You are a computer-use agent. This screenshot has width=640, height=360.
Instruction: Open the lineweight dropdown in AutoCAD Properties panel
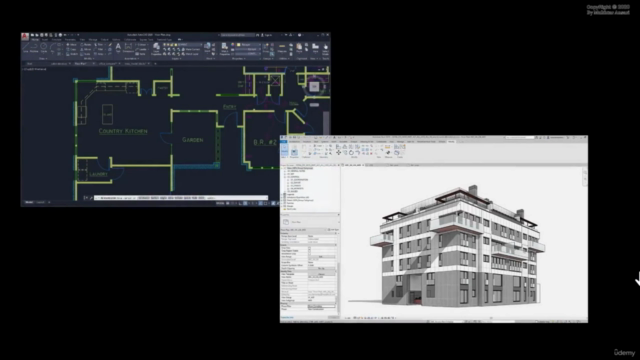249,49
